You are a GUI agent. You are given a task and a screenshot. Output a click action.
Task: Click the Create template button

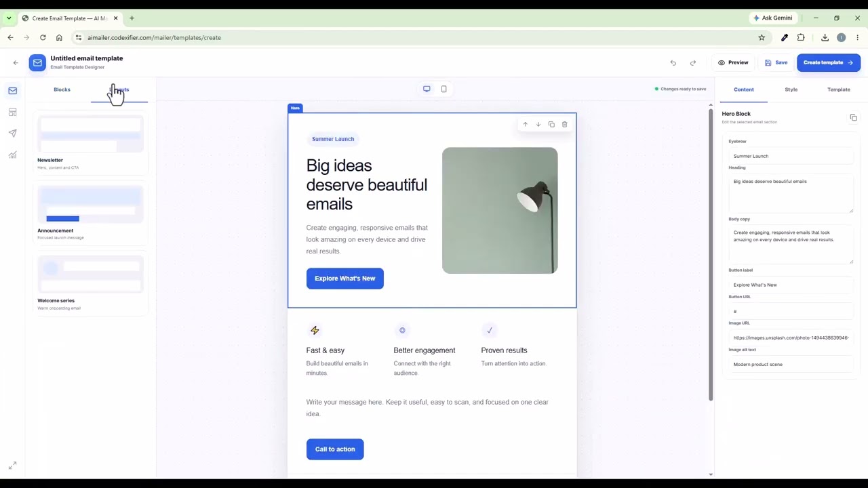(828, 62)
